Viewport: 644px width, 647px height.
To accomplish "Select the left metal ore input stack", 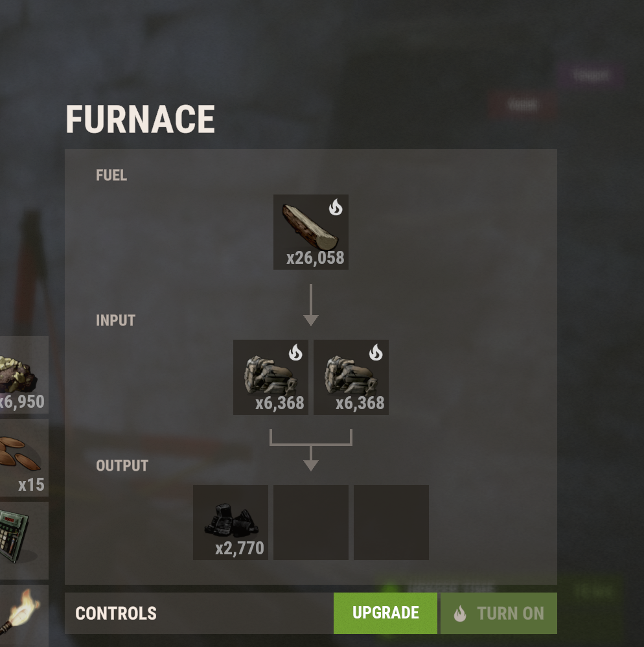I will 270,377.
